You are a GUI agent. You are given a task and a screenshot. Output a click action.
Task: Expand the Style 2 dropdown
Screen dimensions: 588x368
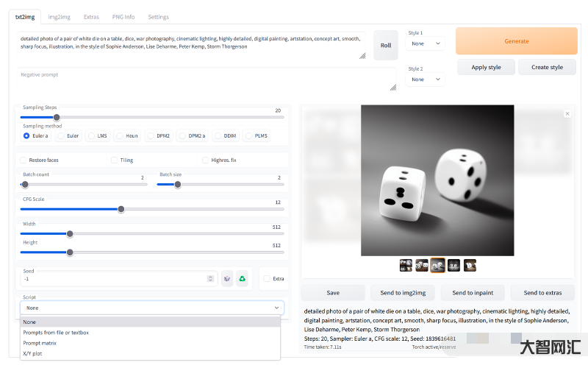426,79
